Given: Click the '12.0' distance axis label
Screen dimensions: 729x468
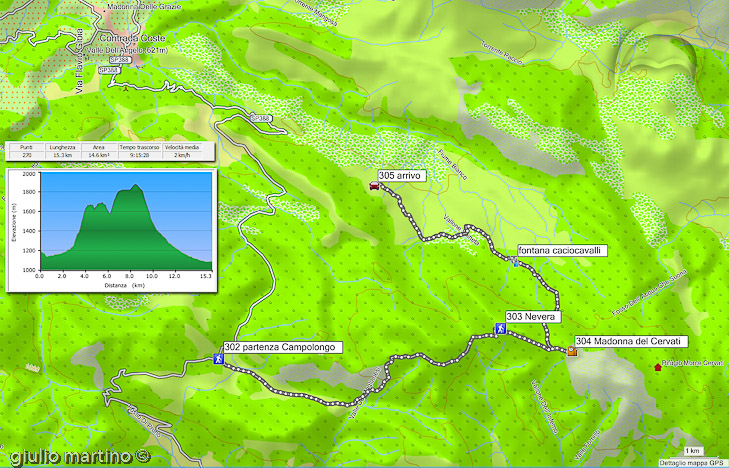Looking at the screenshot, I should coord(174,276).
